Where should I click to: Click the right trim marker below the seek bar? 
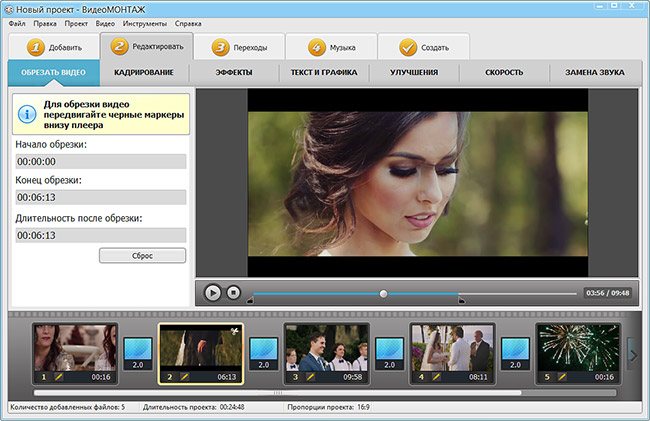[461, 300]
